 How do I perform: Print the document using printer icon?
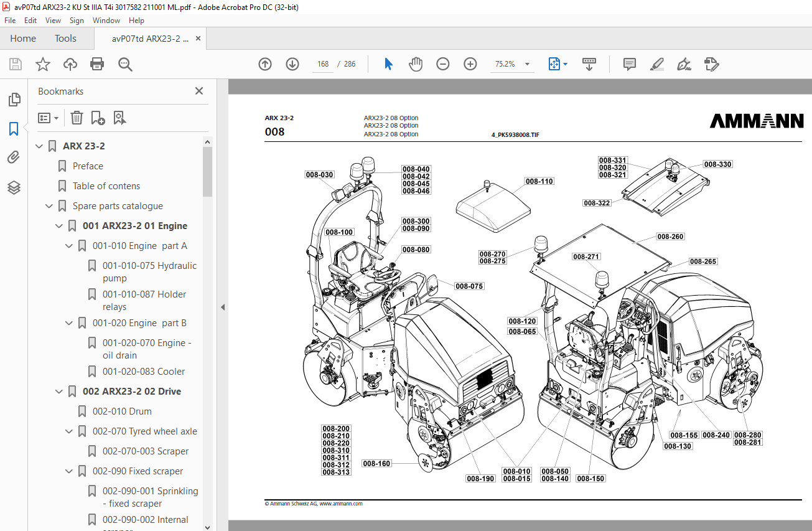pyautogui.click(x=97, y=64)
